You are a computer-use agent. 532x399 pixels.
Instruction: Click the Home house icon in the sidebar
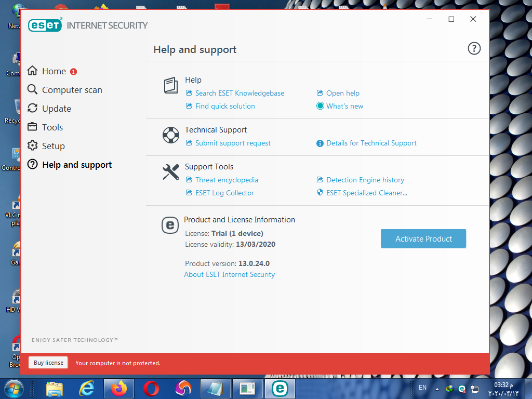[x=32, y=71]
